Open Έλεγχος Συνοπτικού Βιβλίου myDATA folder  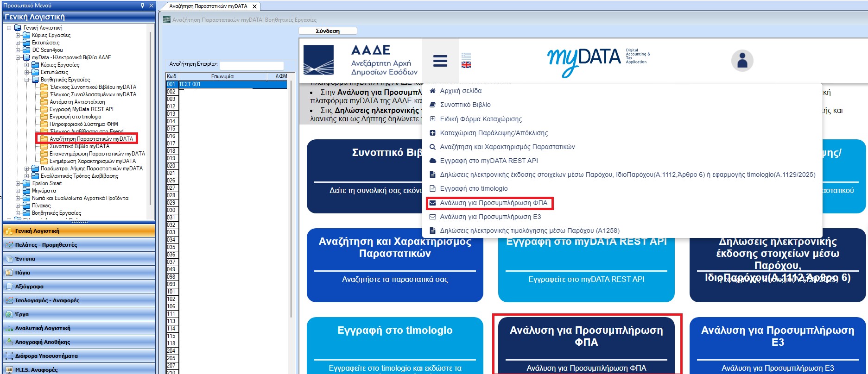pos(93,87)
